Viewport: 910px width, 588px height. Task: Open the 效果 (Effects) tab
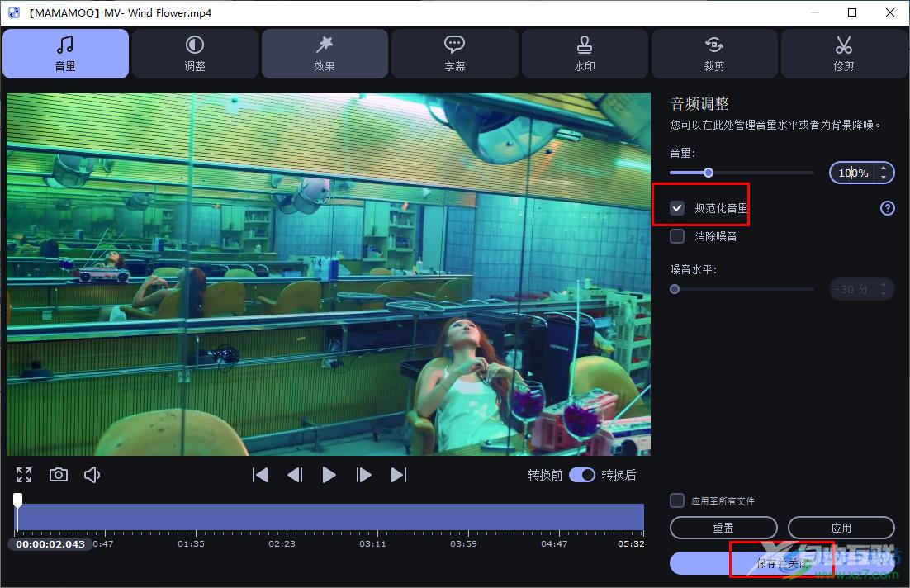tap(325, 54)
